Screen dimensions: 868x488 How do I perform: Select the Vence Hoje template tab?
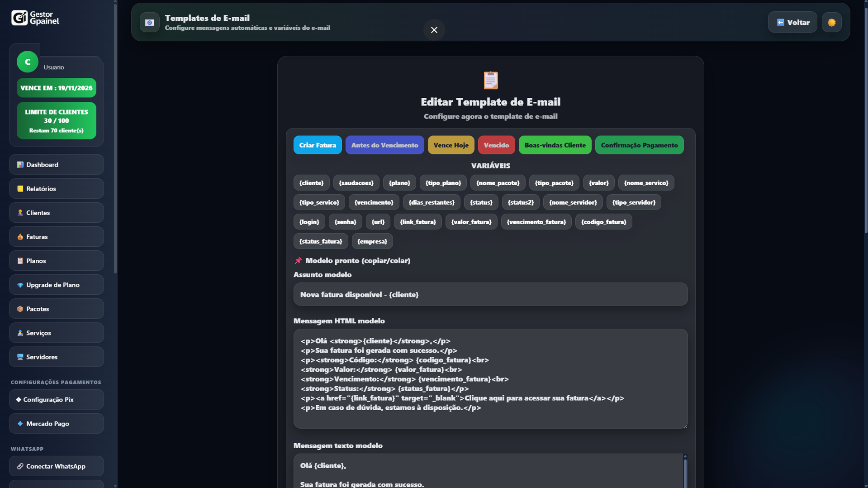[451, 145]
